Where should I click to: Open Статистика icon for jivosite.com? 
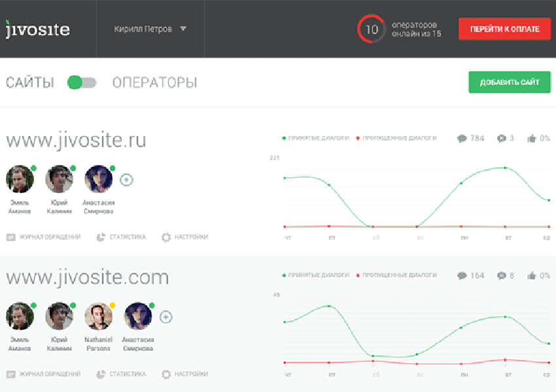pyautogui.click(x=101, y=374)
